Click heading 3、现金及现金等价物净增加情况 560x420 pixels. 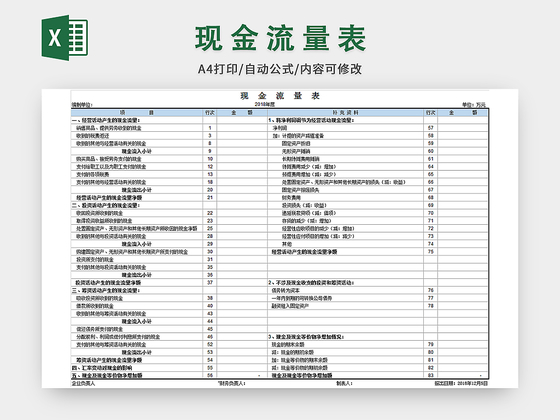coord(306,337)
